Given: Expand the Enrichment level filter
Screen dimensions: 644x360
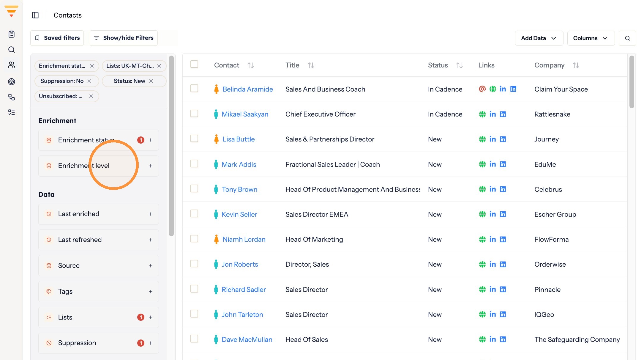Looking at the screenshot, I should 151,166.
